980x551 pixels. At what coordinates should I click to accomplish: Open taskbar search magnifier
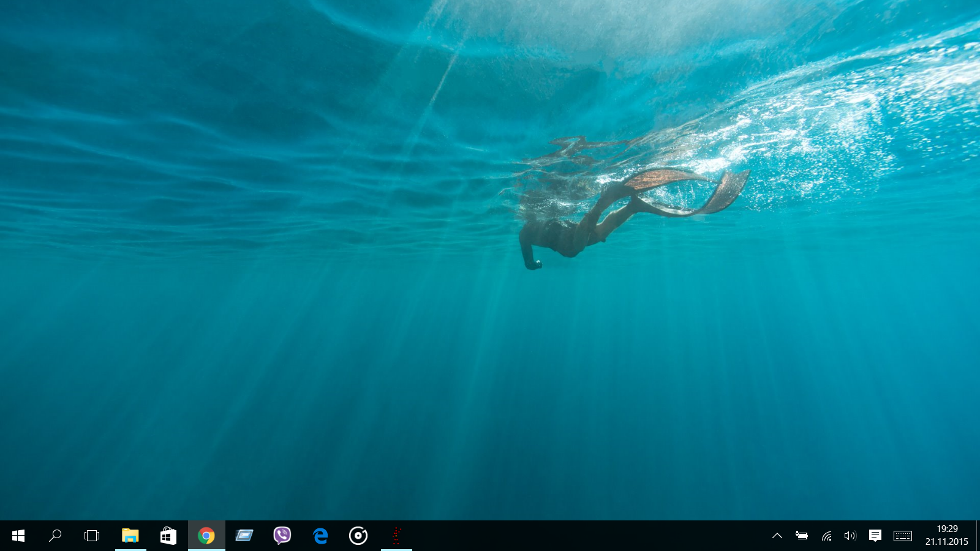coord(55,536)
